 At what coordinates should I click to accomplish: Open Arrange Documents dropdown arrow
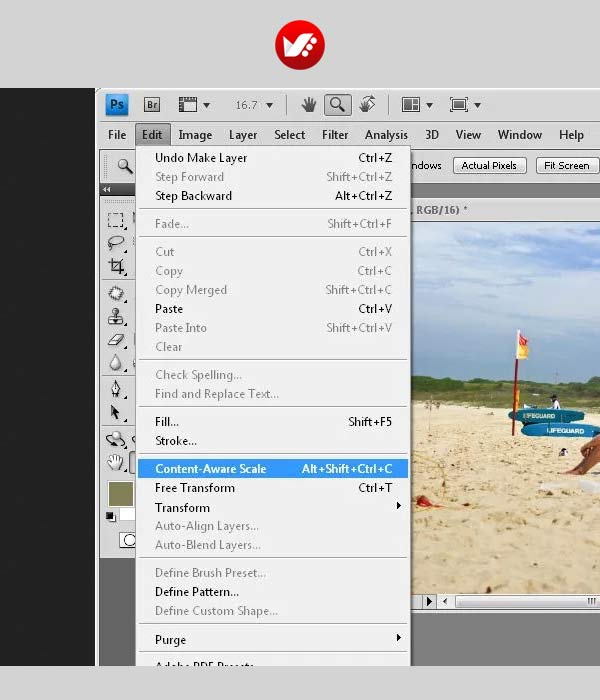pyautogui.click(x=429, y=105)
